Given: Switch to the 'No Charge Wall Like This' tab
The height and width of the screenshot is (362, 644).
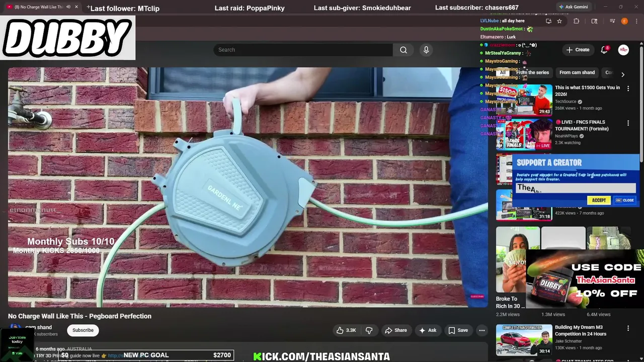Looking at the screenshot, I should 39,7.
